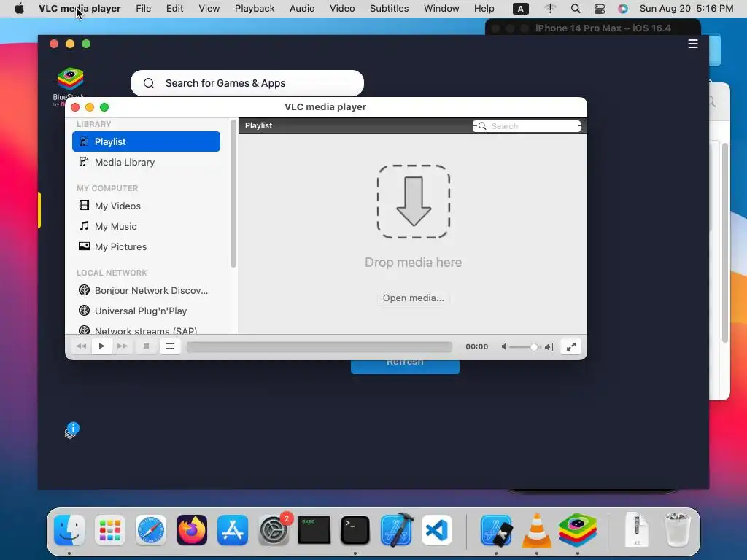This screenshot has width=747, height=560.
Task: Open Terminal from the Dock
Action: 355,530
